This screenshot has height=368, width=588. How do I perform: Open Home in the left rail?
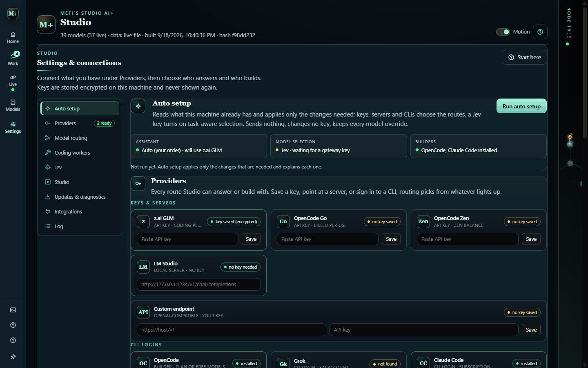tap(13, 38)
